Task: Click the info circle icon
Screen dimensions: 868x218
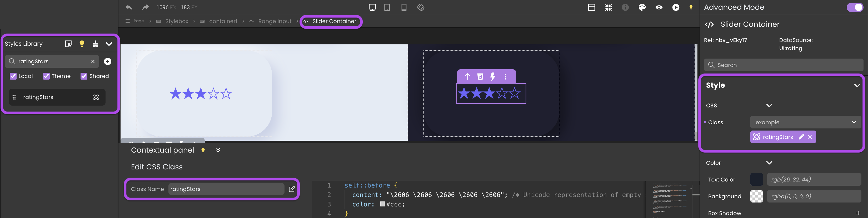Action: point(625,7)
